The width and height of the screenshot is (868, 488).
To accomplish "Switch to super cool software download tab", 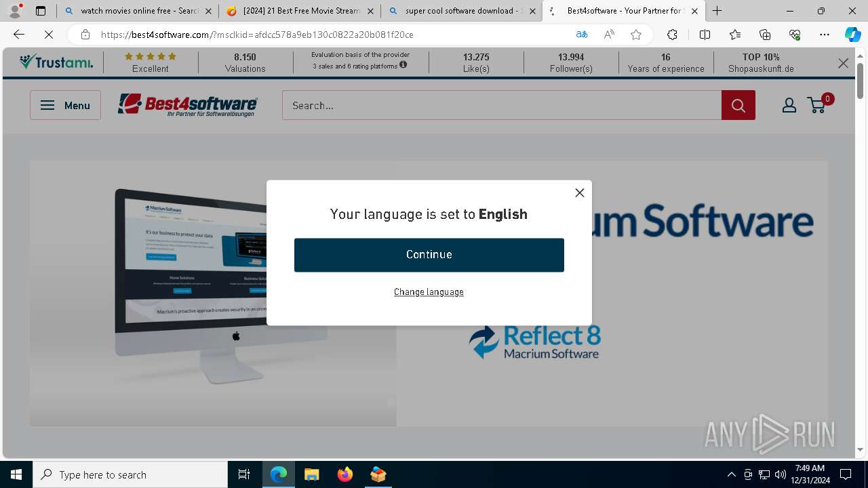I will pyautogui.click(x=462, y=11).
